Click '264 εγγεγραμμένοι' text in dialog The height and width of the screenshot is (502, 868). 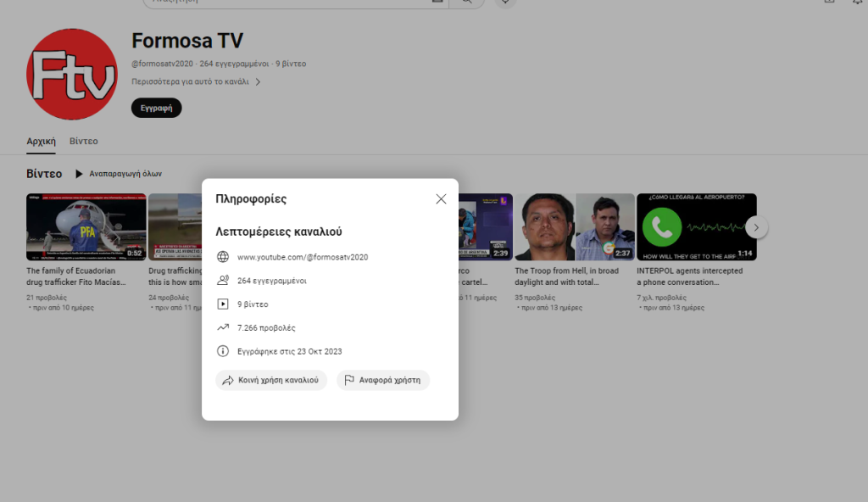272,281
